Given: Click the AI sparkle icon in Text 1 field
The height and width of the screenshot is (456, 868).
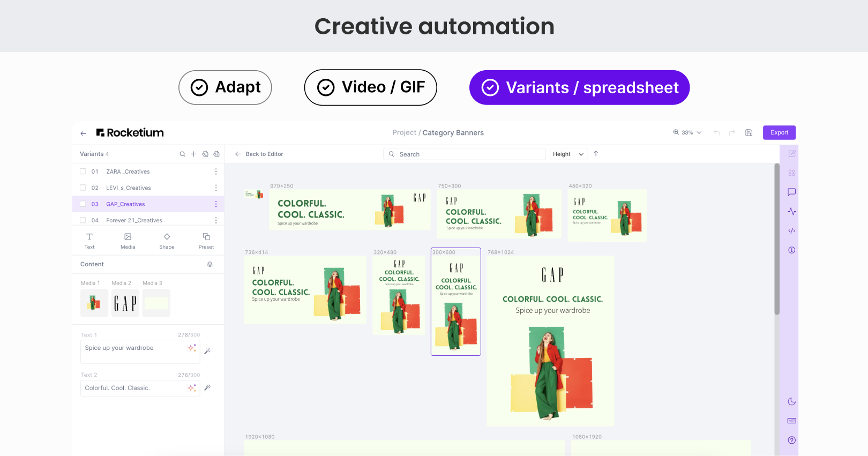Looking at the screenshot, I should [x=192, y=348].
